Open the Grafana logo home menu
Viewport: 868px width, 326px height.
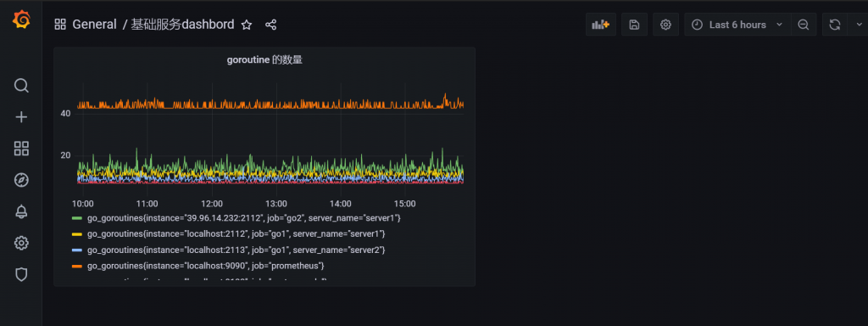(21, 20)
